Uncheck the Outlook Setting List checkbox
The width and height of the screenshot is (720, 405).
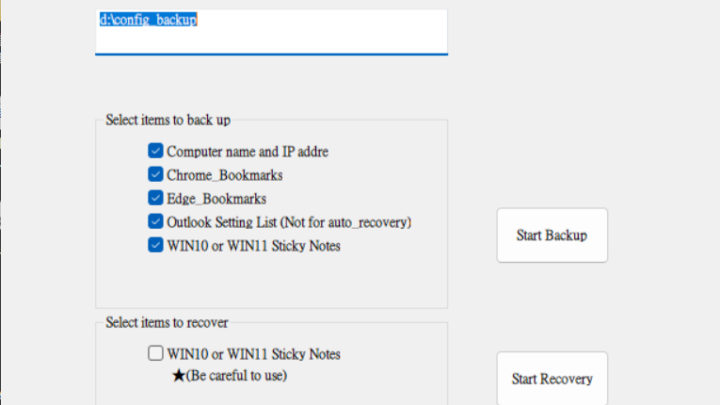155,222
